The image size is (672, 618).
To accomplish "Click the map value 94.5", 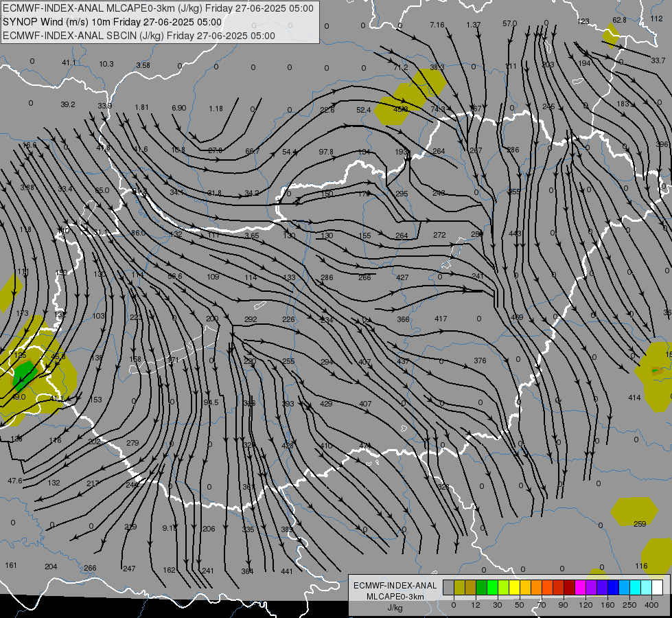I will (211, 402).
